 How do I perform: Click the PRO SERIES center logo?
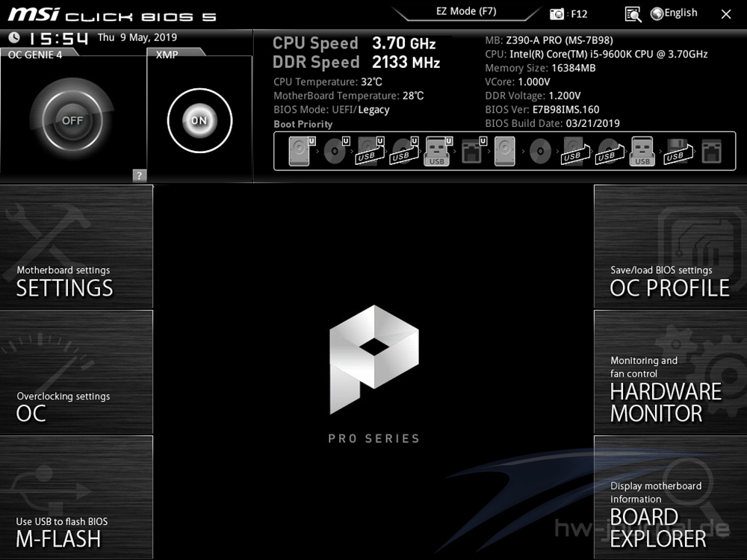click(374, 375)
